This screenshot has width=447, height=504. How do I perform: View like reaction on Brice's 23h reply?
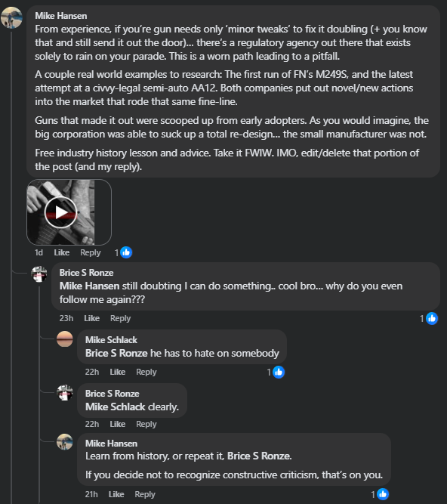(x=432, y=319)
